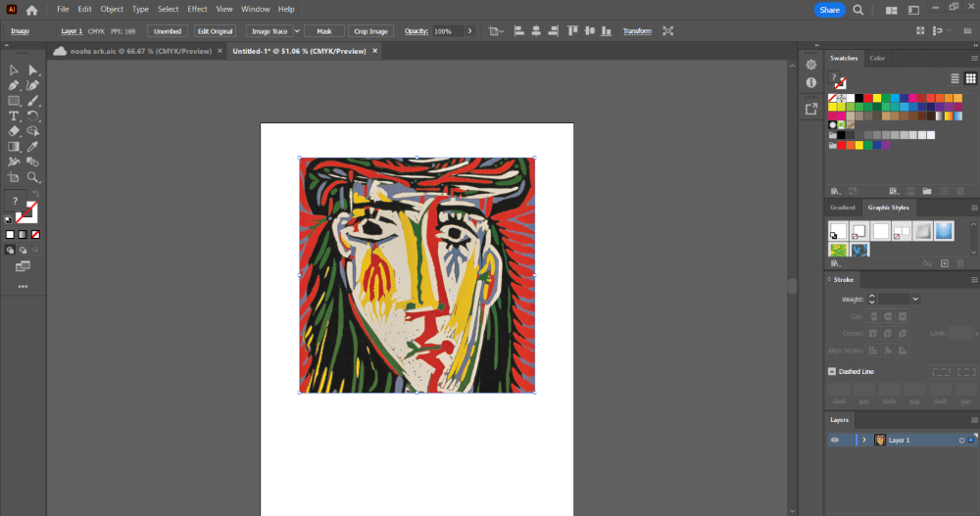The height and width of the screenshot is (516, 980).
Task: Open the Info panel icon
Action: pyautogui.click(x=811, y=82)
